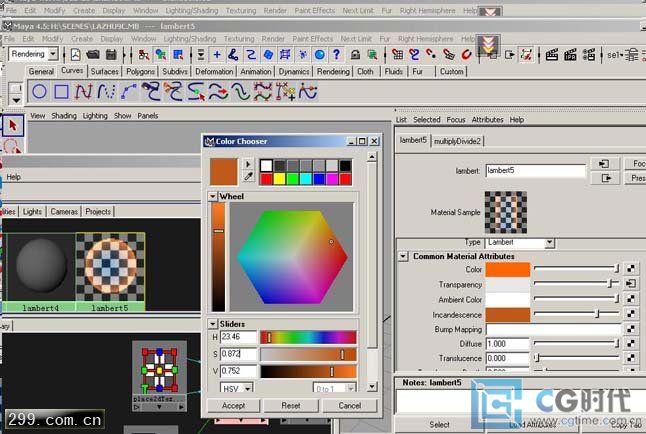646x434 pixels.
Task: Open the Shading panel menu
Action: (64, 116)
